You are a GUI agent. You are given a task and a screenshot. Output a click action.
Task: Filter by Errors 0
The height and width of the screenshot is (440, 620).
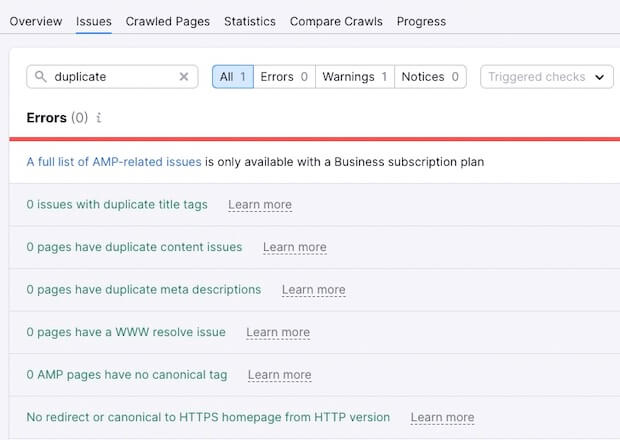(x=284, y=77)
